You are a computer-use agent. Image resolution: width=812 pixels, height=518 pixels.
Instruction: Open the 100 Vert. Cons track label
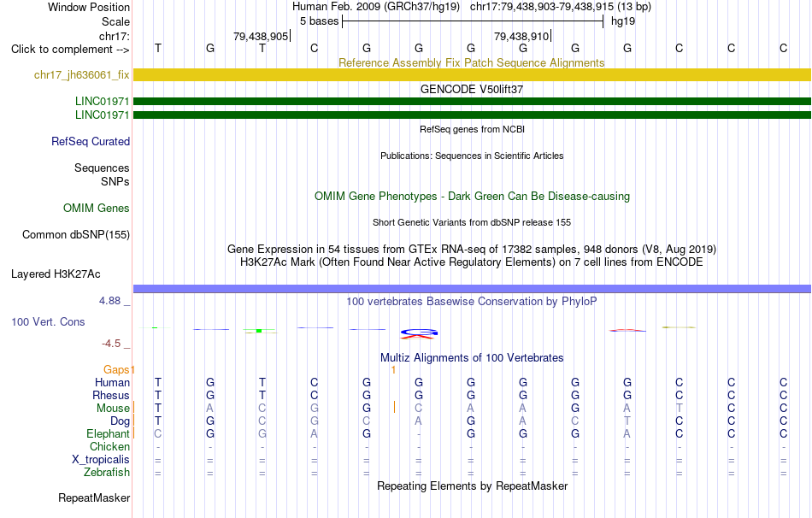point(48,321)
